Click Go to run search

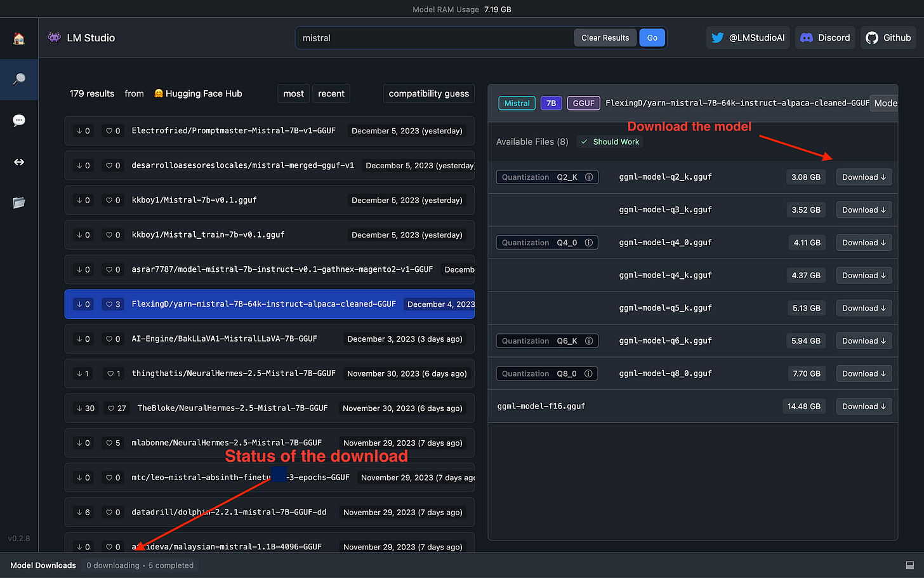coord(652,37)
